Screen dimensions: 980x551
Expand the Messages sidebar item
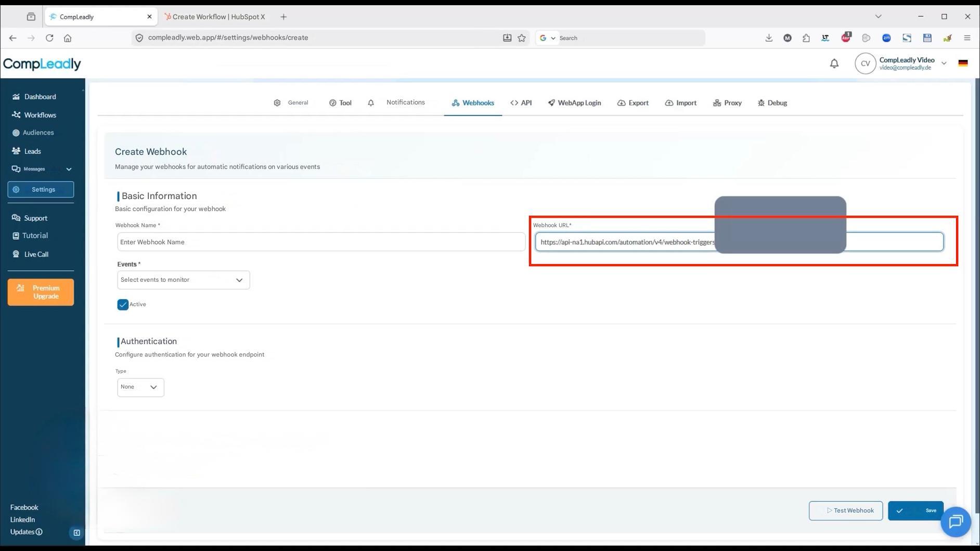pyautogui.click(x=68, y=169)
